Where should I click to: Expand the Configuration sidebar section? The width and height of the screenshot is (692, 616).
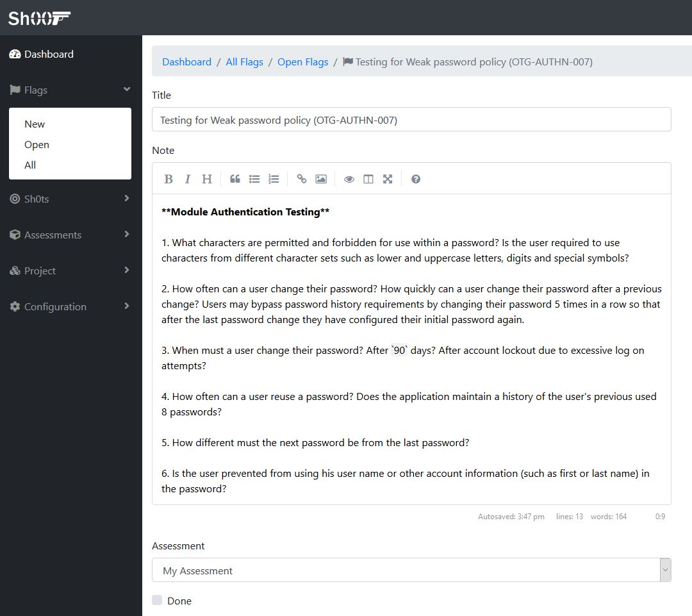[70, 306]
